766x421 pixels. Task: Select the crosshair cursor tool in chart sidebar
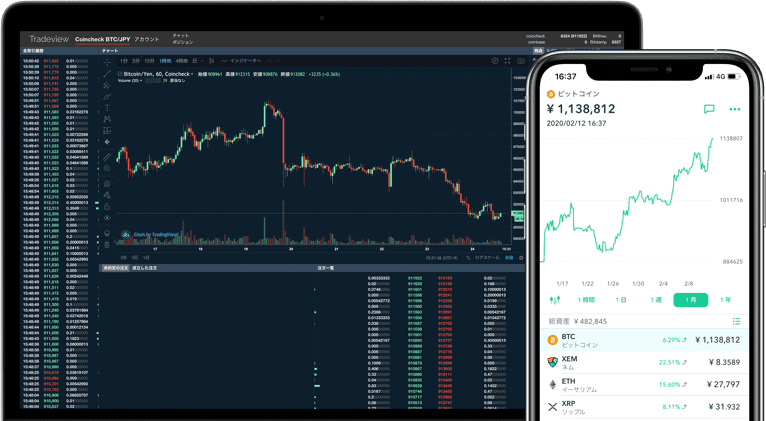(x=107, y=62)
